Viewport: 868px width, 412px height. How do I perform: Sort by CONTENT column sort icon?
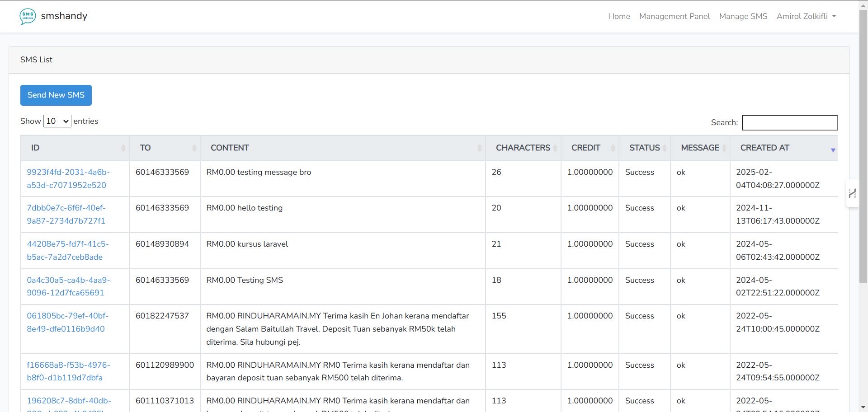(x=479, y=148)
